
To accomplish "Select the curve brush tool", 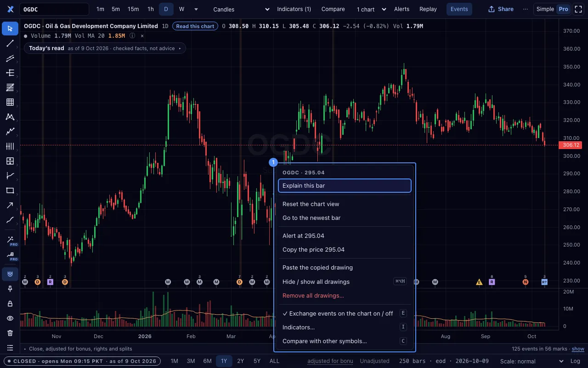I will click(x=10, y=220).
